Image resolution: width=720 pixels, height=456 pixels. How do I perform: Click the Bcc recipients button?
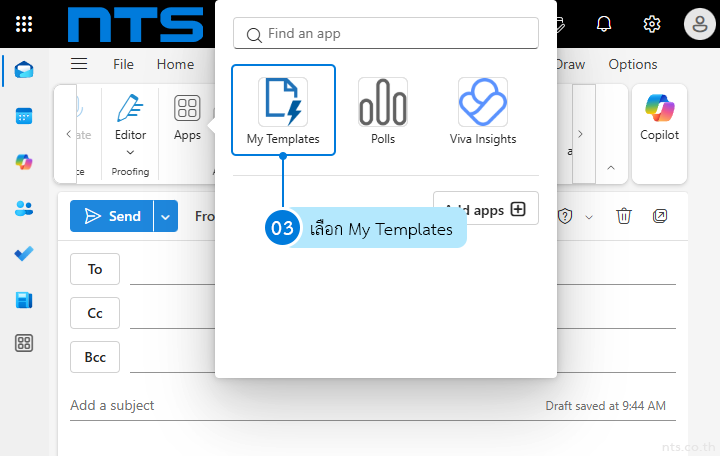[95, 357]
